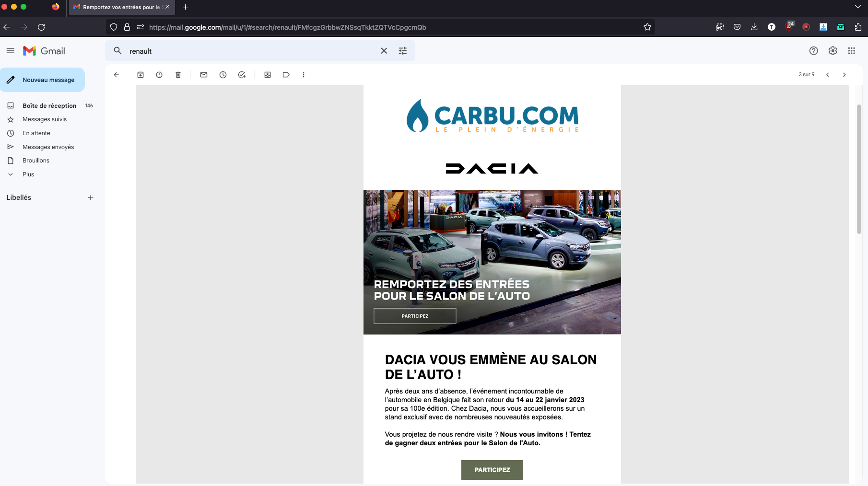Show advanced search options

click(x=403, y=51)
